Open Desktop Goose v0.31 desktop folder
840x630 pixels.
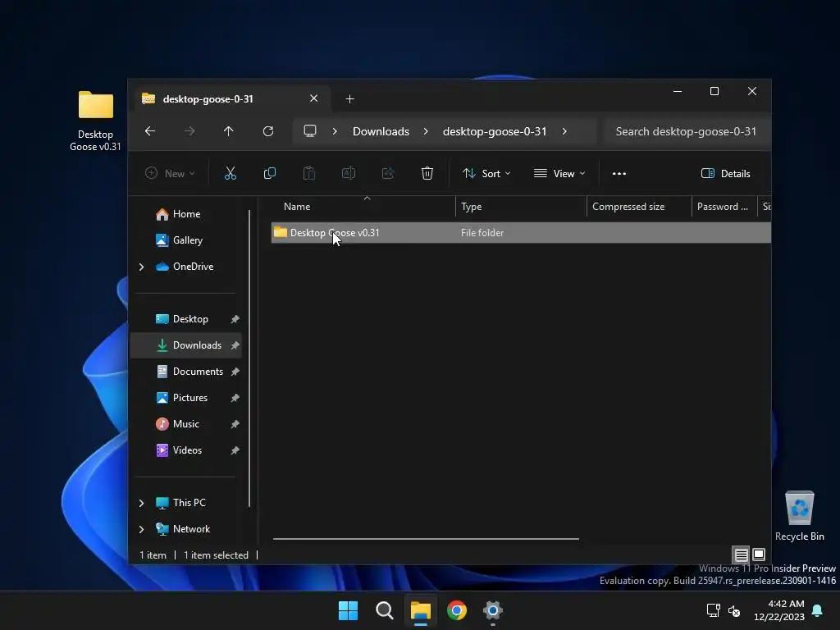pos(95,121)
